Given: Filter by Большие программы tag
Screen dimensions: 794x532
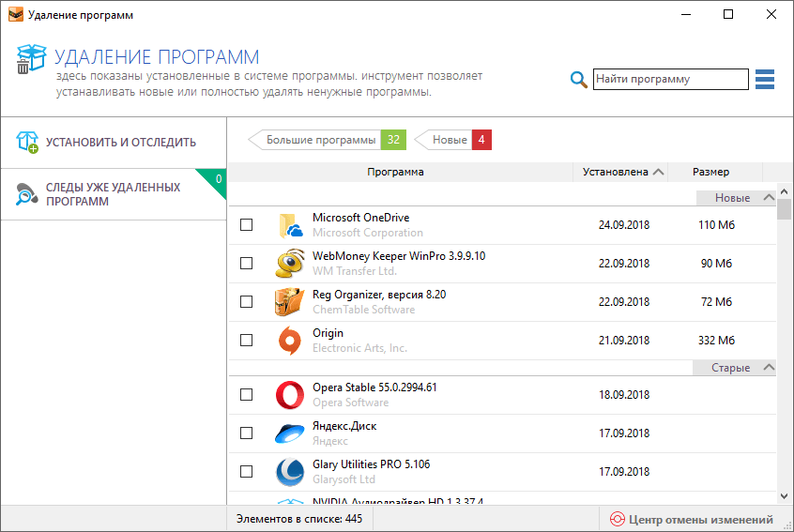Looking at the screenshot, I should (328, 140).
